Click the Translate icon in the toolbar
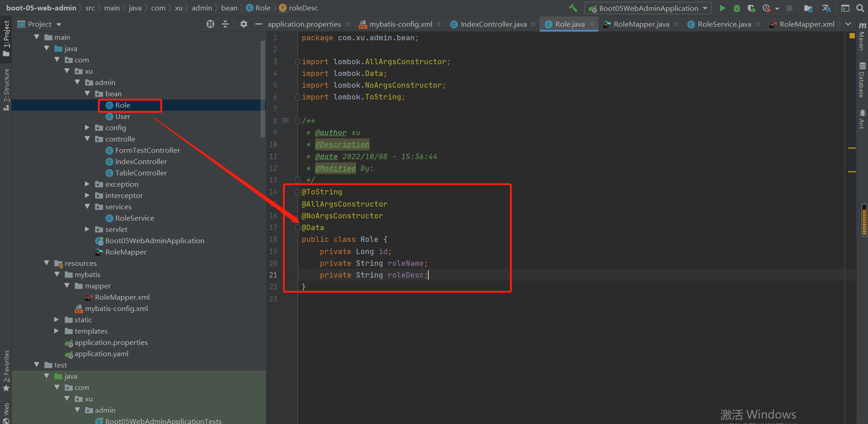Image resolution: width=868 pixels, height=424 pixels. (x=826, y=8)
